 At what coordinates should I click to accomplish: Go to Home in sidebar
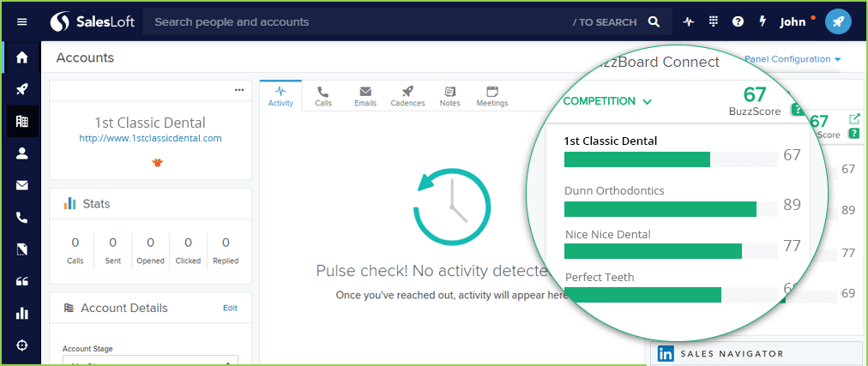tap(22, 57)
